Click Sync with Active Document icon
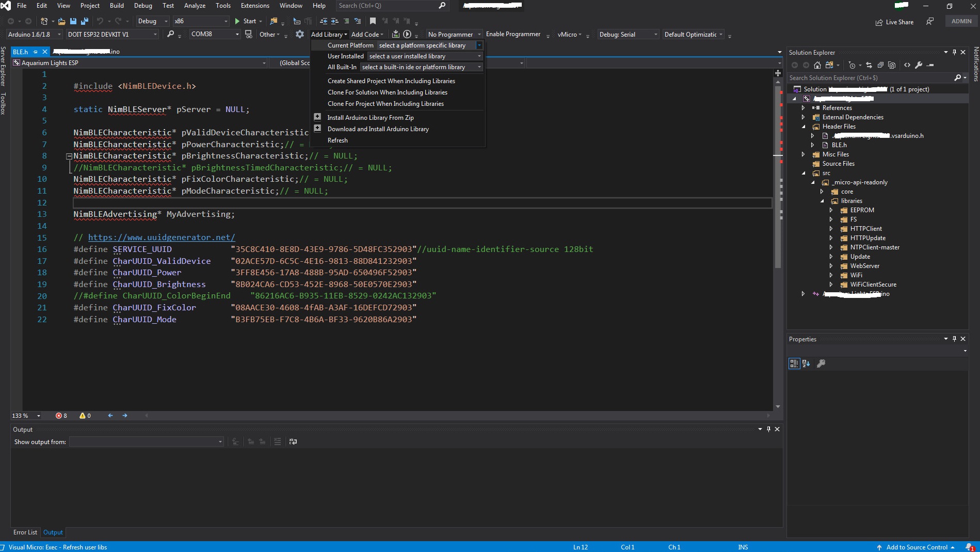Viewport: 980px width, 552px height. pos(869,65)
